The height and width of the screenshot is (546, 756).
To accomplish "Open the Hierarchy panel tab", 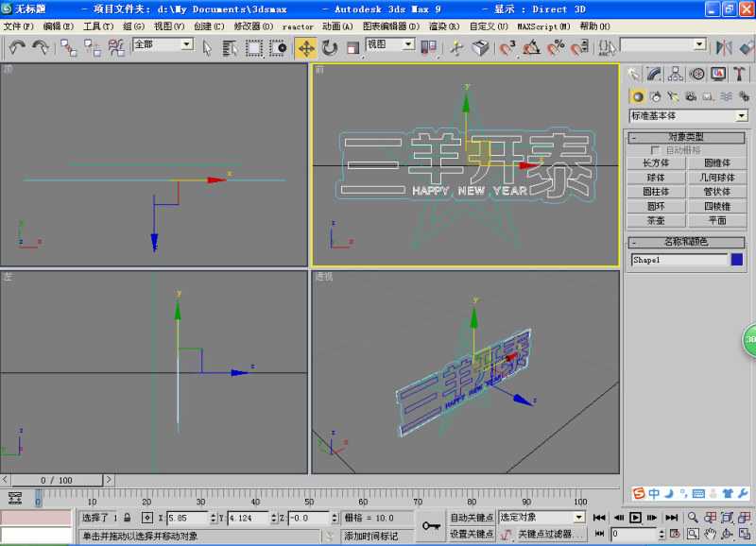I will 676,74.
